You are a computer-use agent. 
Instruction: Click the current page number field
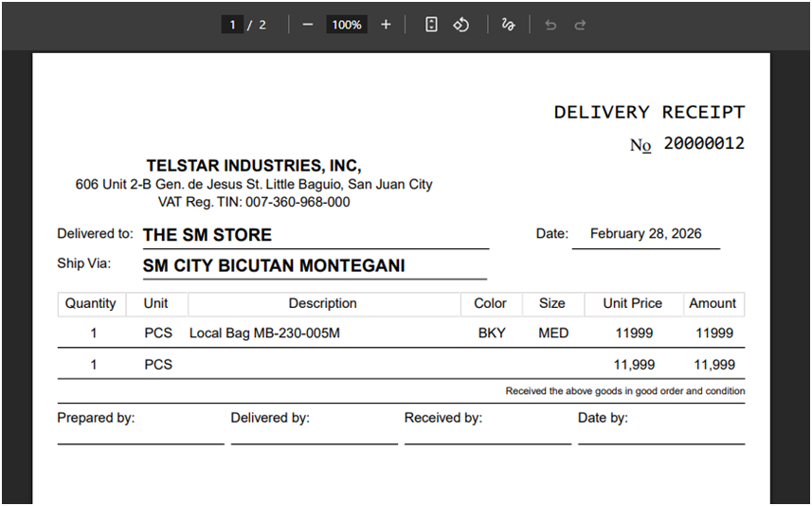click(x=232, y=25)
